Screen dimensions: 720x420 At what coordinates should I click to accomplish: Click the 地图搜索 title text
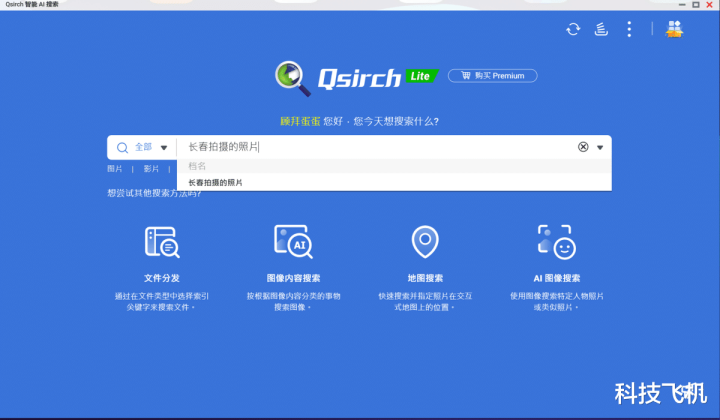point(425,278)
